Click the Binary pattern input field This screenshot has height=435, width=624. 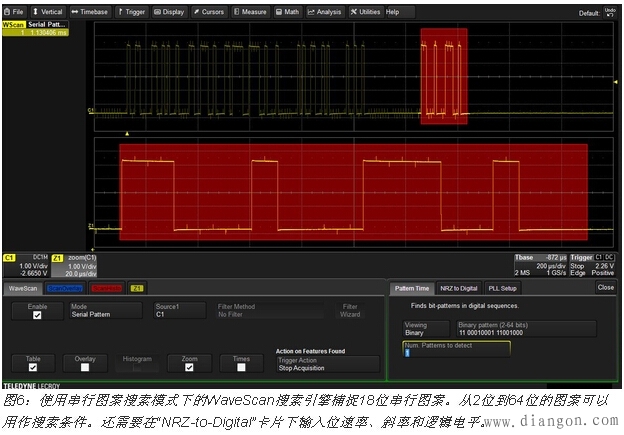(x=525, y=329)
